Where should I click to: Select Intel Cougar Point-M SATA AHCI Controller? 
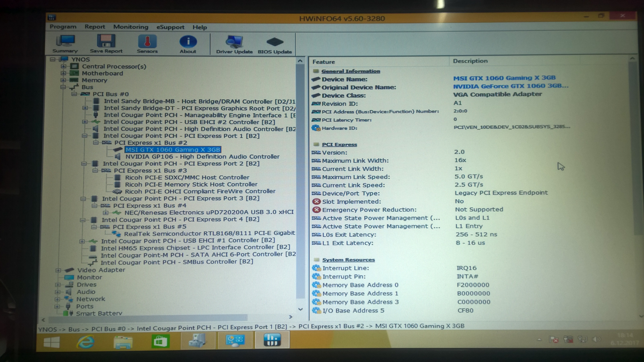tap(198, 255)
